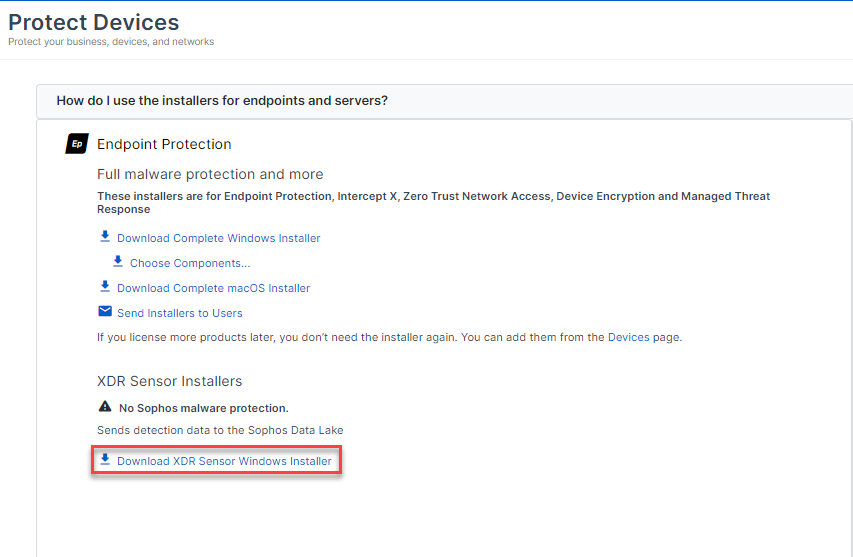
Task: Click the Endpoint Protection section heading
Action: pyautogui.click(x=164, y=144)
